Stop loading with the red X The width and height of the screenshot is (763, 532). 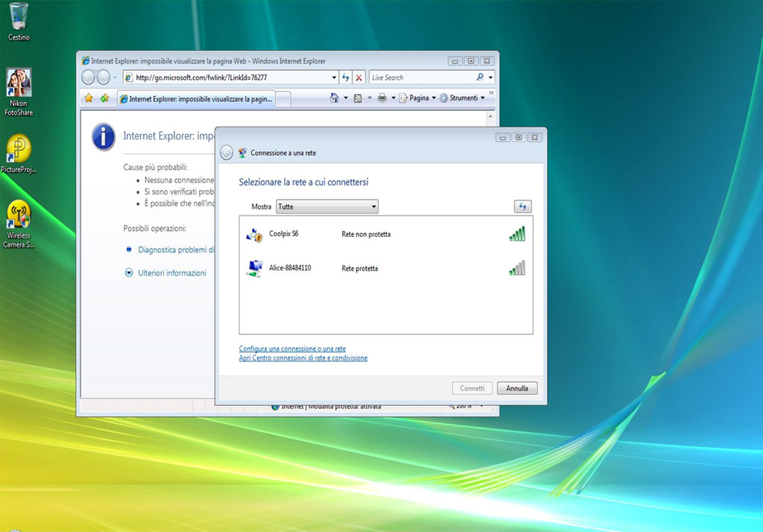click(358, 77)
